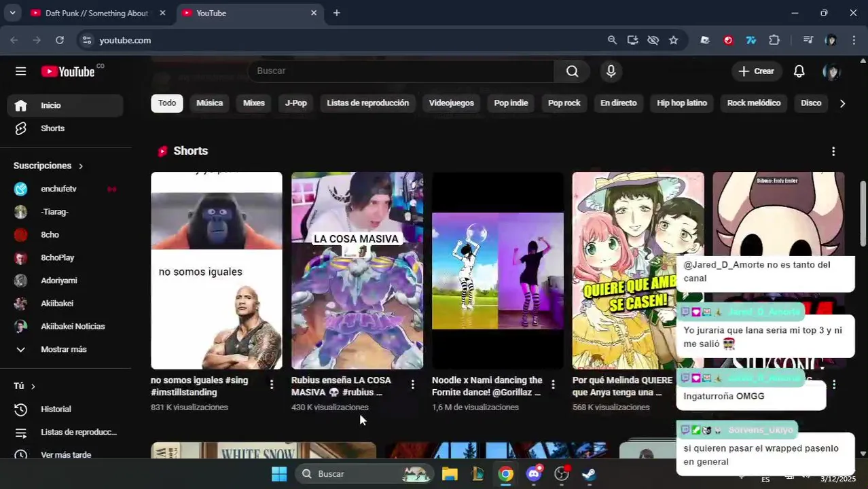Open Shorts from the sidebar
This screenshot has width=868, height=489.
click(x=65, y=128)
